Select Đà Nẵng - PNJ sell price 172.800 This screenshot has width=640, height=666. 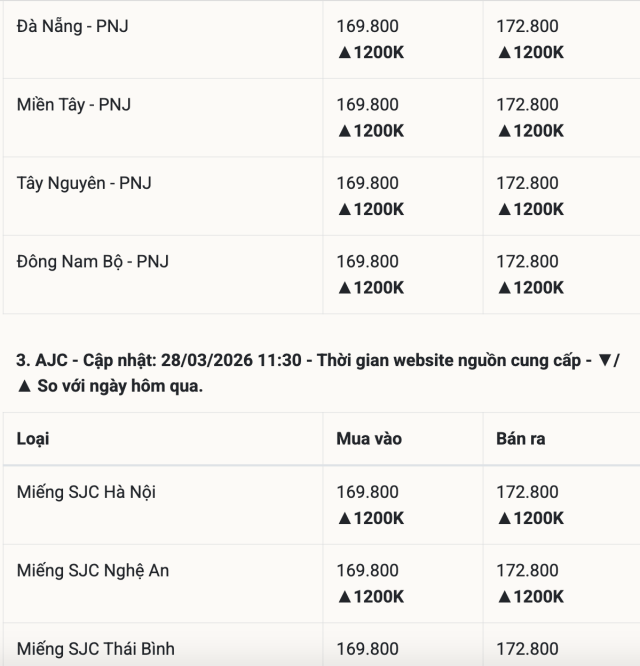coord(527,27)
